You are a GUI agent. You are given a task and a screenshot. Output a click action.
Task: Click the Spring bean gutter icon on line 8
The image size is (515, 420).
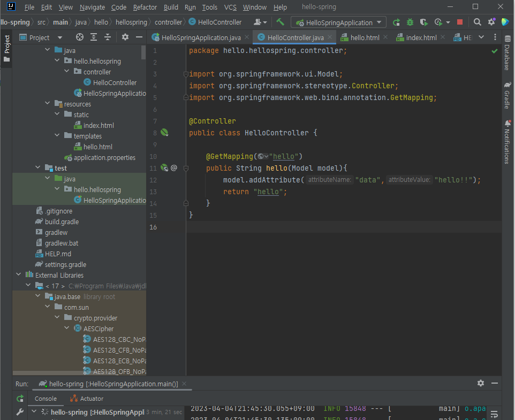[x=164, y=132]
